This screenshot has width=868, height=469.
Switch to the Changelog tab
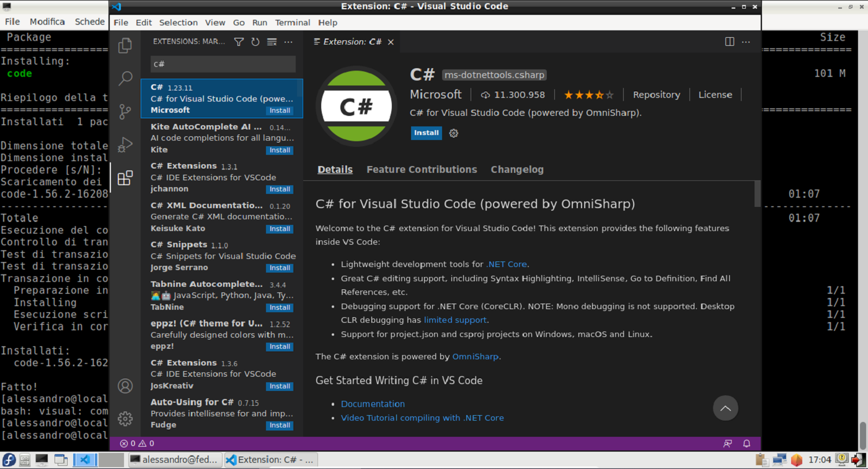point(517,169)
